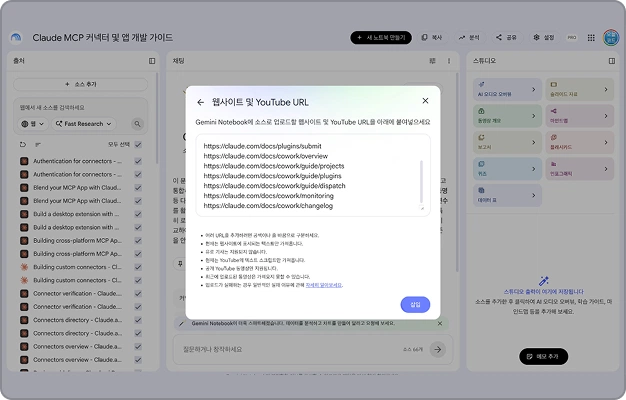Screen dimensions: 626x400
Task: Toggle the 모두 선택 checkbox
Action: coord(138,145)
